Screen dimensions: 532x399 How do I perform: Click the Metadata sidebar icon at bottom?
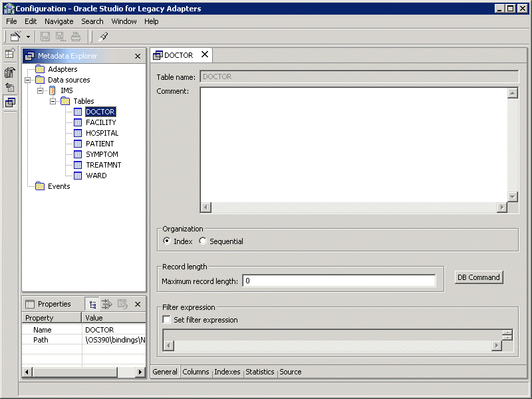coord(10,102)
